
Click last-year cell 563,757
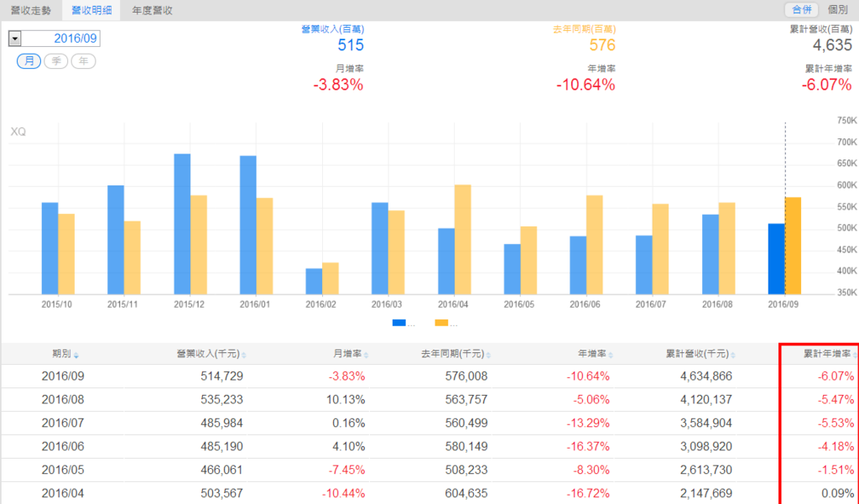click(x=466, y=400)
